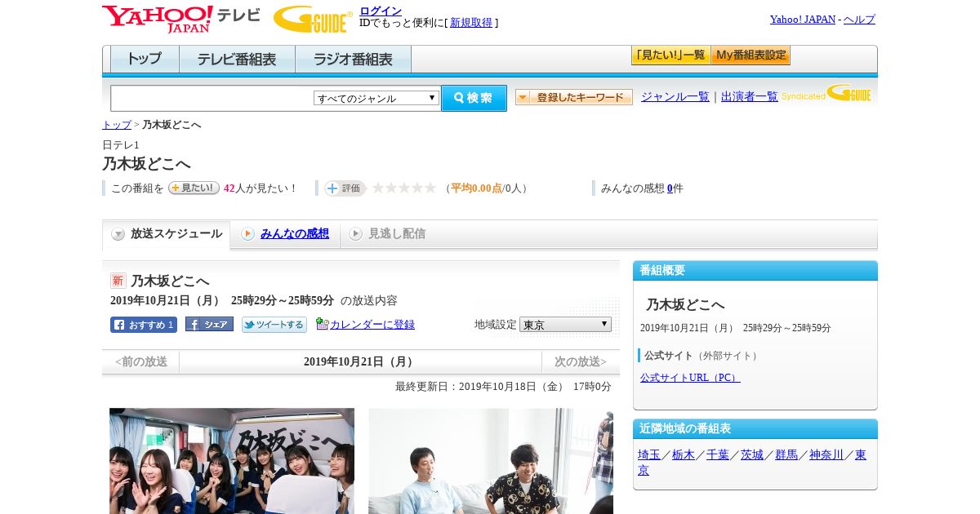The image size is (980, 514).
Task: Click the 神奈川 region link
Action: pos(826,455)
